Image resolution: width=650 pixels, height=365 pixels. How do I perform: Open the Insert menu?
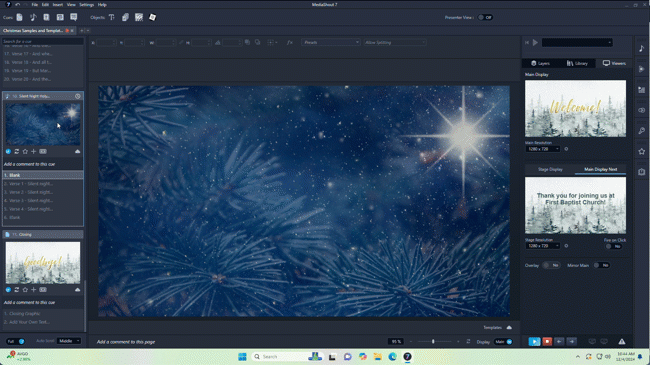[58, 5]
